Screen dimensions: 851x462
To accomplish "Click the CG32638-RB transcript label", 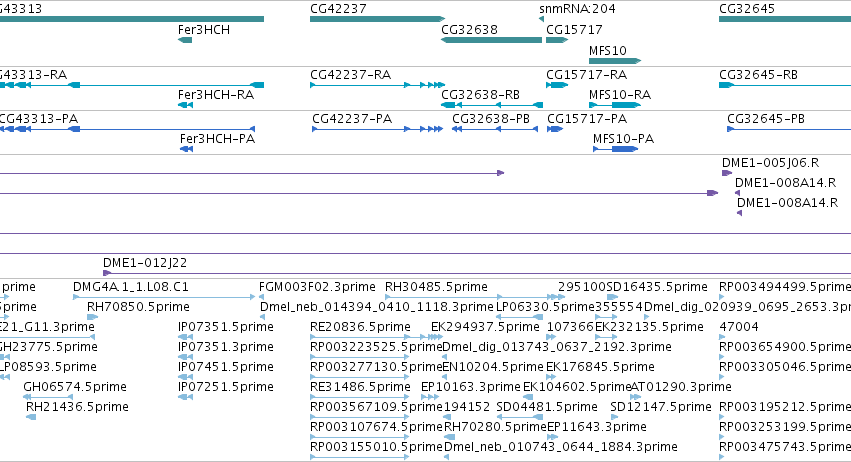I will tap(480, 95).
